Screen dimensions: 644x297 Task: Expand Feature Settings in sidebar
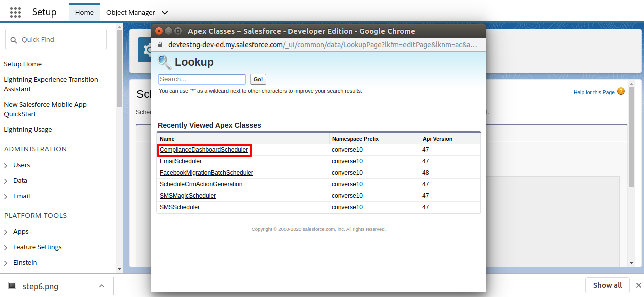6,247
